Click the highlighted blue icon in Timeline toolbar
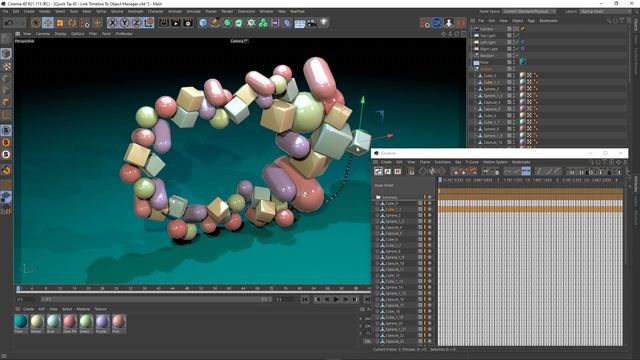This screenshot has width=640, height=360. [x=526, y=171]
